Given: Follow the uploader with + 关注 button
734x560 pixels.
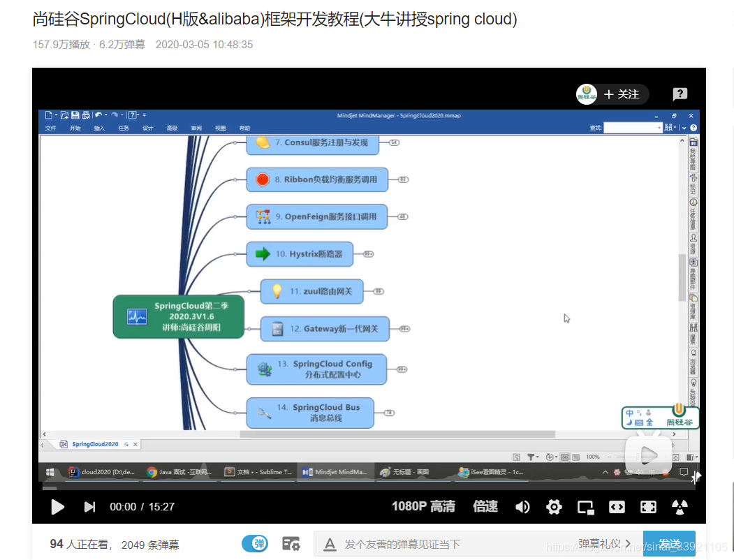Looking at the screenshot, I should pos(622,94).
